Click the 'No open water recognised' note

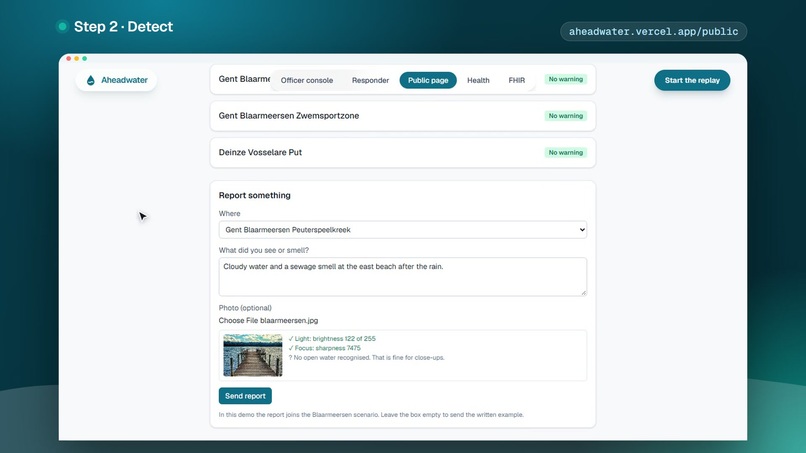pyautogui.click(x=367, y=357)
